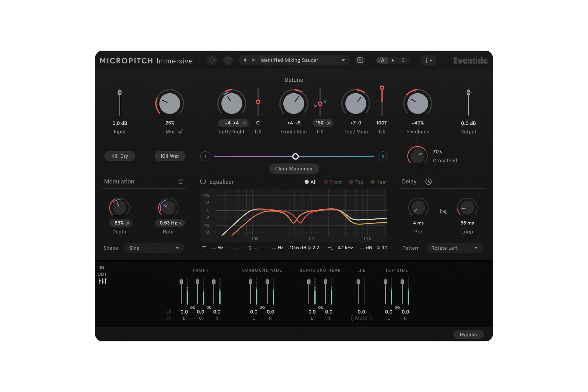
Task: Select the Front EQ group radio
Action: pos(326,182)
